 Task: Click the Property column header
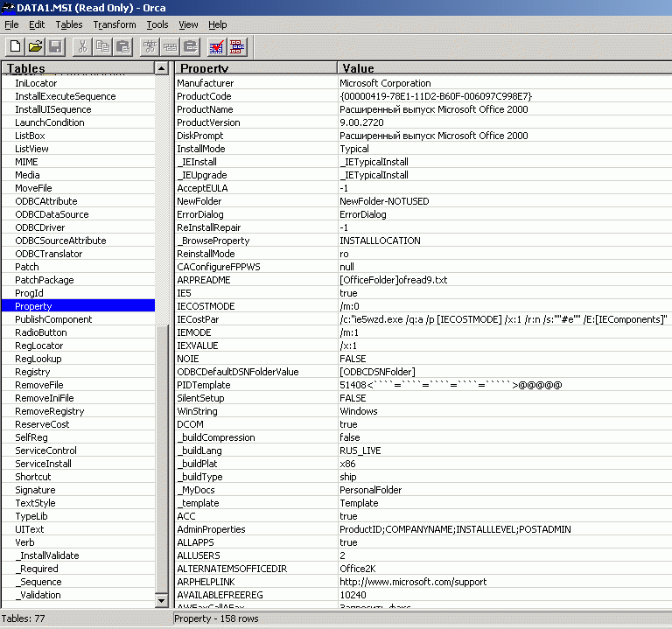pyautogui.click(x=255, y=68)
